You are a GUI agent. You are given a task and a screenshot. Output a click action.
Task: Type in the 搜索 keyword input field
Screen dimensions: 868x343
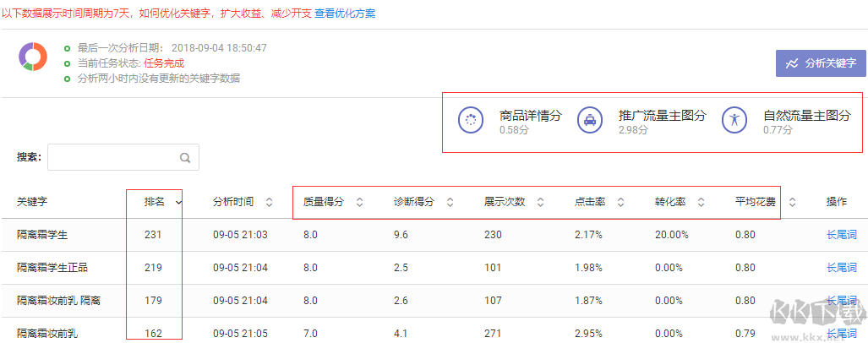point(113,157)
